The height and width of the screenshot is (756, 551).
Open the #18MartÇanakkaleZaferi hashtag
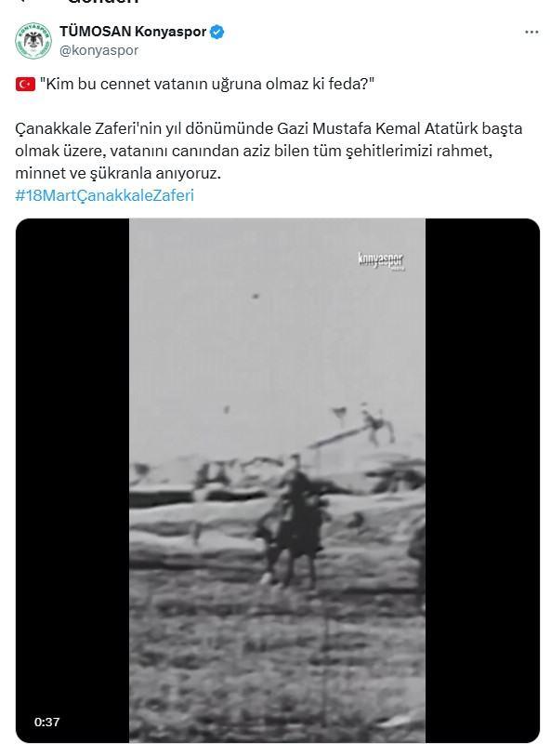104,196
